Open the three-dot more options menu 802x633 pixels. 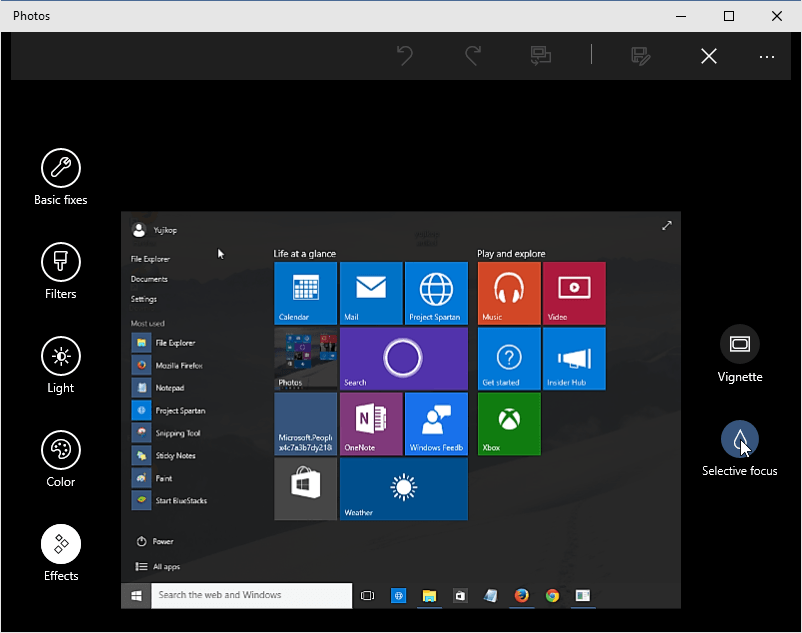pos(767,57)
